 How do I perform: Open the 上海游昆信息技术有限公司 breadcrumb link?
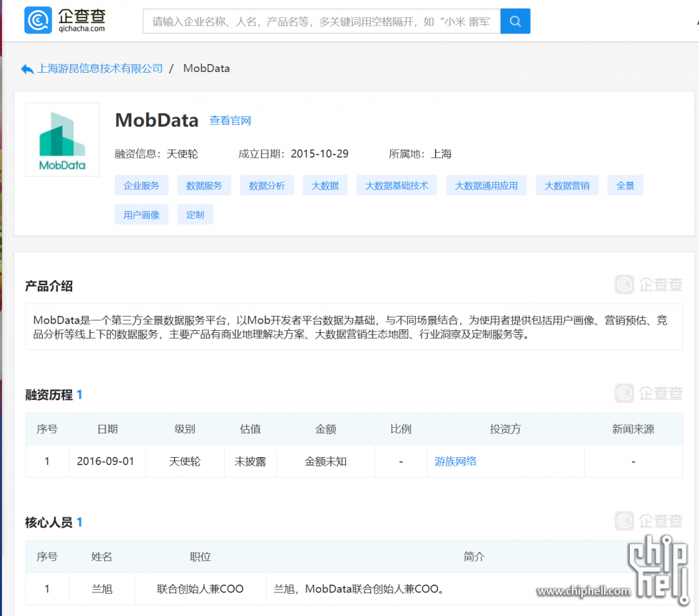coord(101,68)
